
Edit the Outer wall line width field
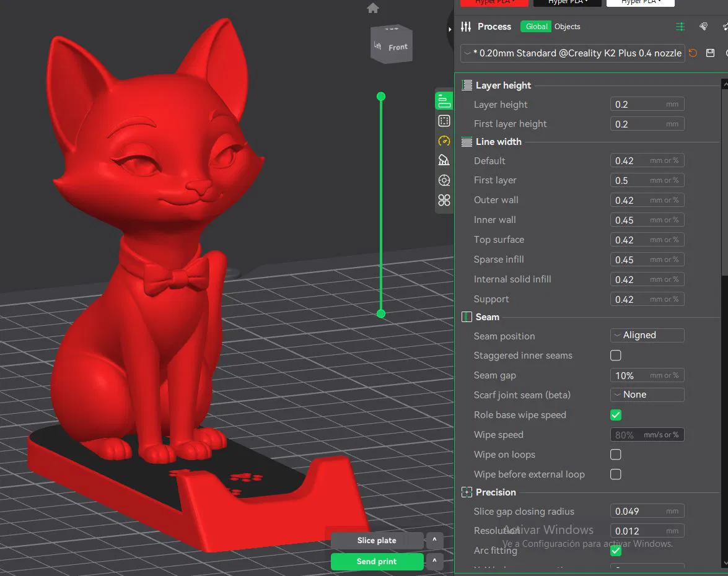click(647, 200)
